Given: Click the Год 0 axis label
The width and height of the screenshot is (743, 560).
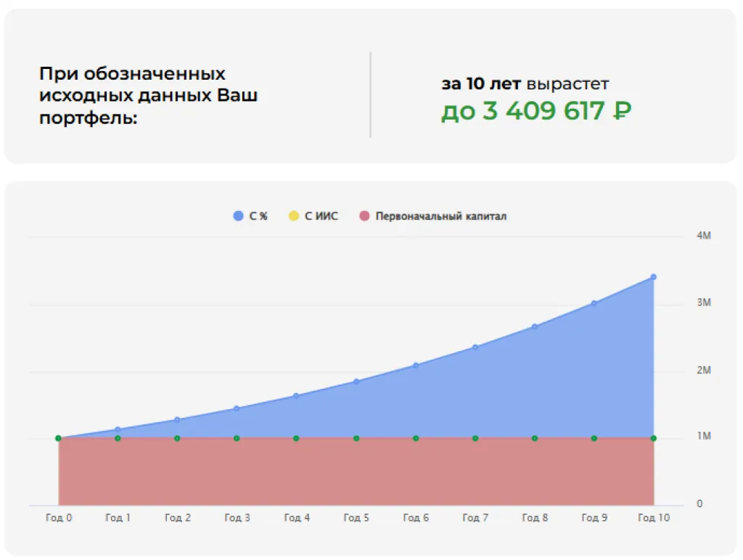Looking at the screenshot, I should click(x=58, y=518).
